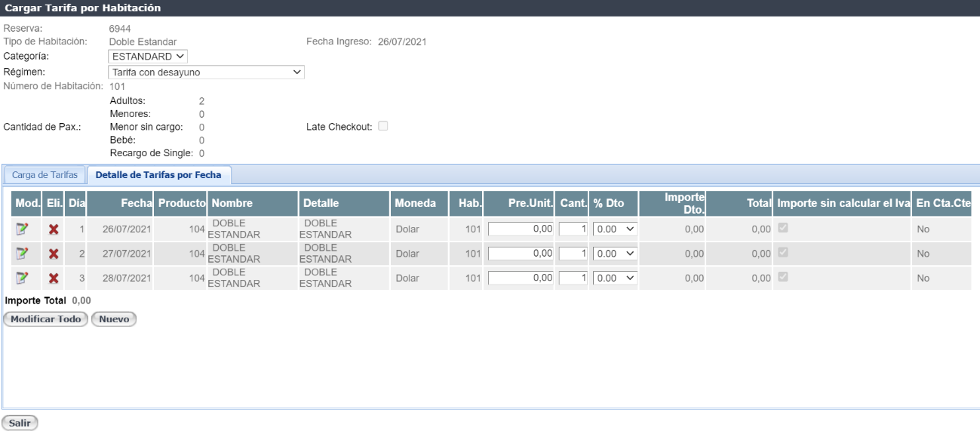980x434 pixels.
Task: Click date cell 28/07/2021
Action: [x=127, y=278]
